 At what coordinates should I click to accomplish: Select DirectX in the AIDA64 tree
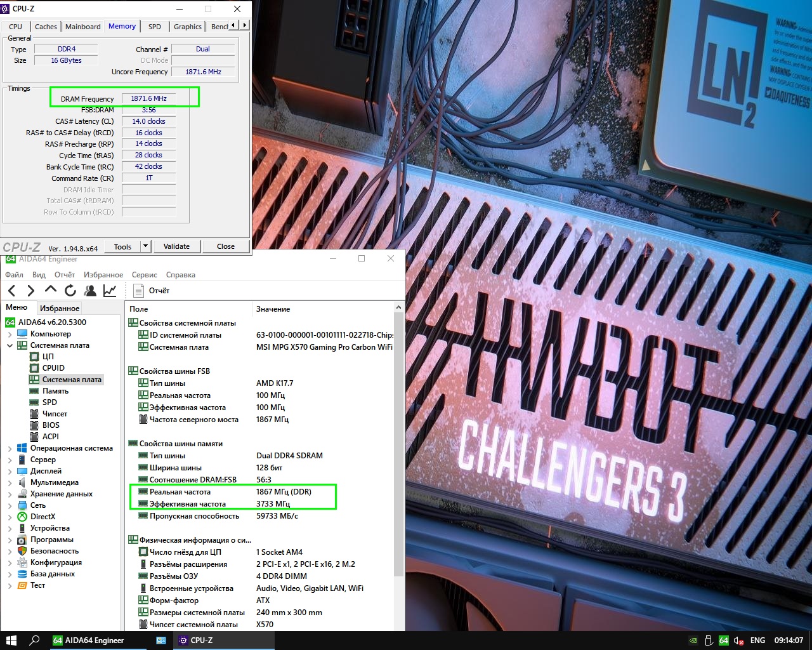pos(43,517)
